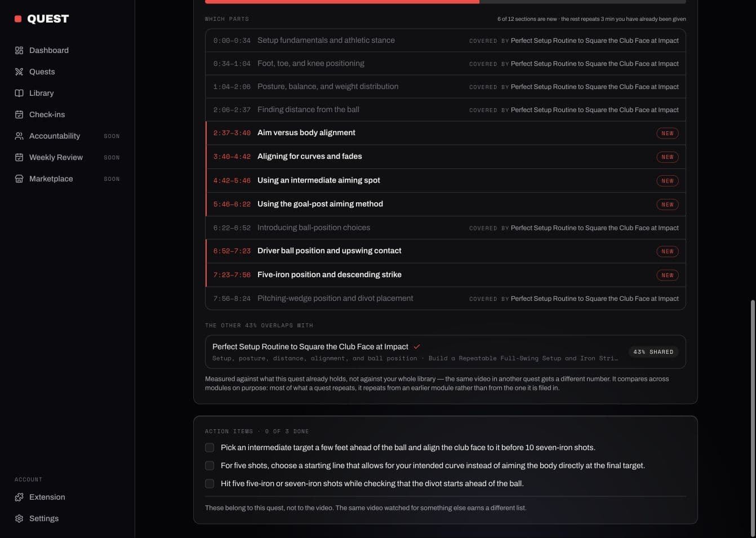Check the intermediate target action item
The height and width of the screenshot is (538, 756).
[x=210, y=447]
